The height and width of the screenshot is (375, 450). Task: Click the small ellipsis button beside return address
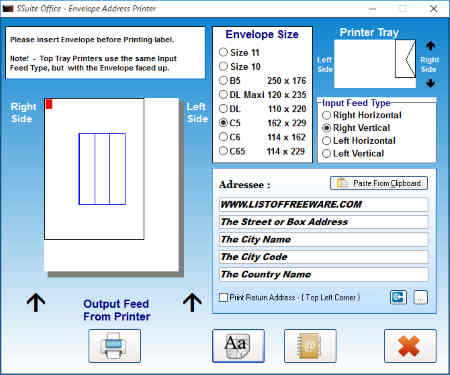420,297
